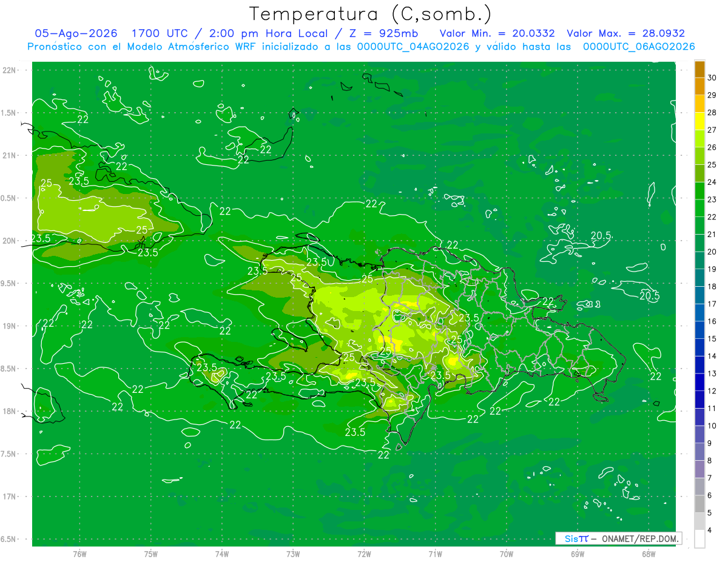Click the "73W" longitude axis label
Screen dimensions: 728x562
click(293, 554)
